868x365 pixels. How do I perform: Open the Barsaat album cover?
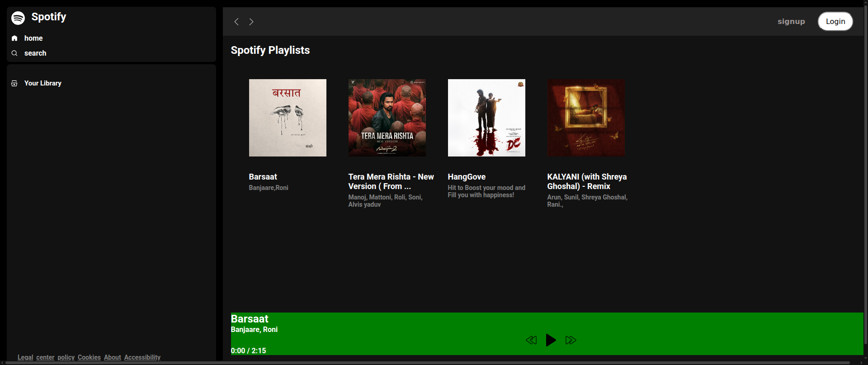click(288, 118)
